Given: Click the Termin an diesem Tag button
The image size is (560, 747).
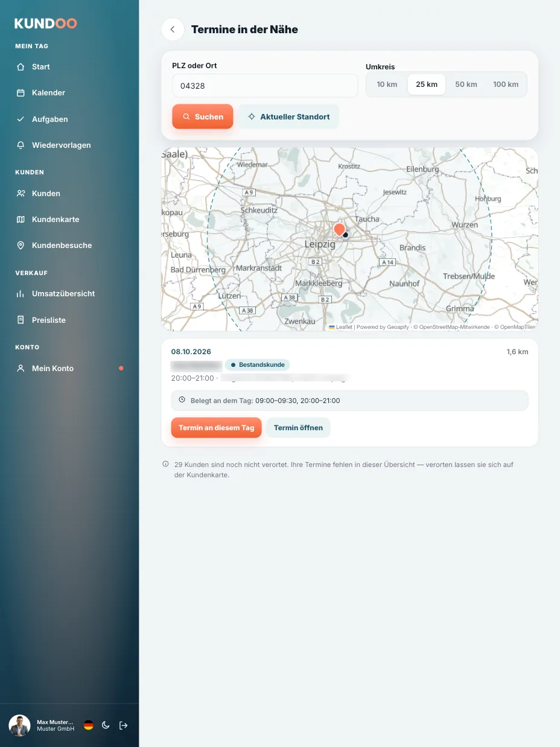Looking at the screenshot, I should [216, 428].
